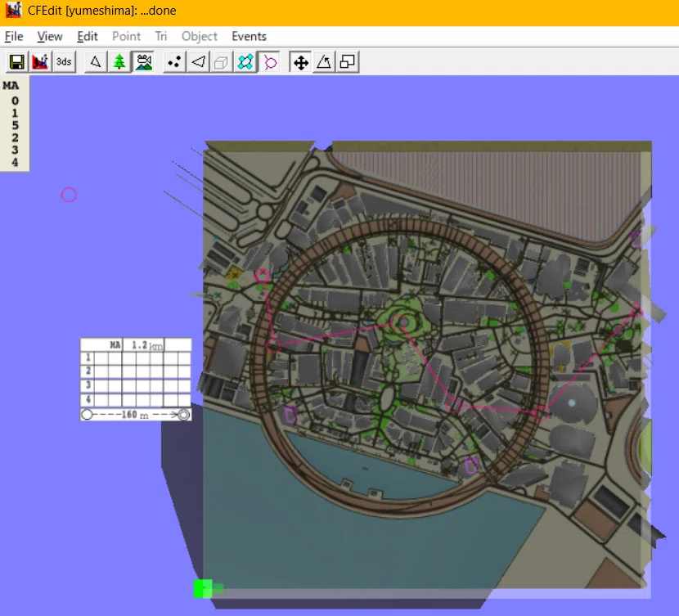679x616 pixels.
Task: Click row 3 of control description table
Action: coord(136,385)
